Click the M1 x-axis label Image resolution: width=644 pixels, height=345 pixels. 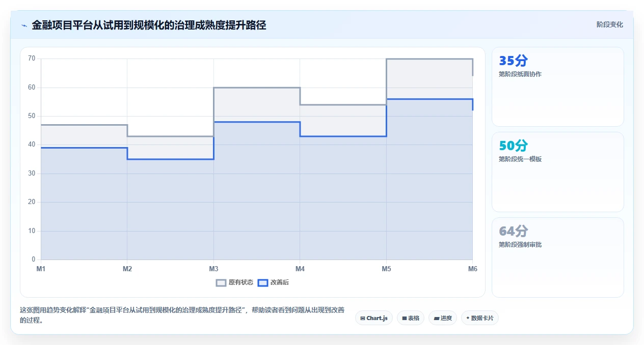tap(41, 269)
